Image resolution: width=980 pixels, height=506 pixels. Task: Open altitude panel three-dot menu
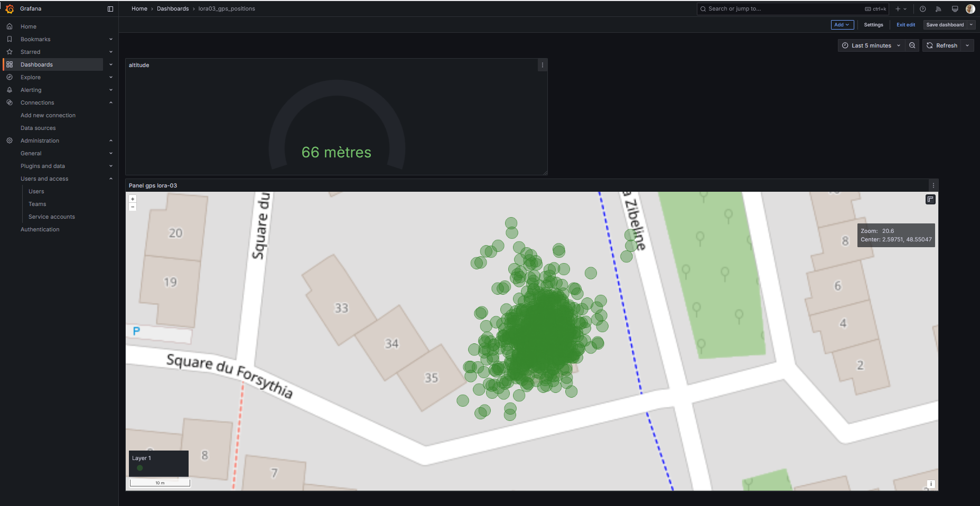pyautogui.click(x=542, y=65)
